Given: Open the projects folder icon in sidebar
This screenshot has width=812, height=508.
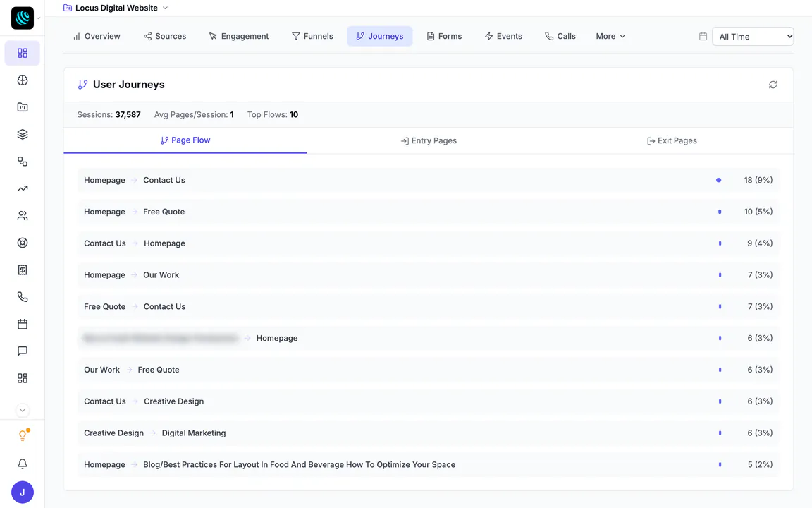Looking at the screenshot, I should (23, 107).
